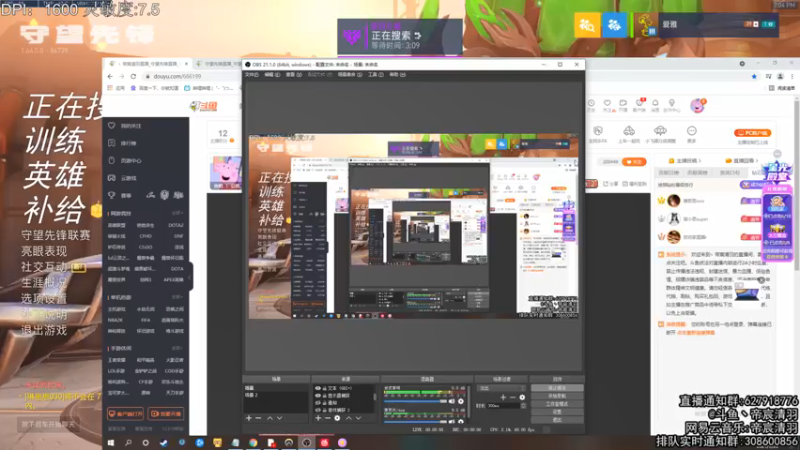Click transition duration 300ms stepper arrows
800x450 pixels.
point(523,406)
